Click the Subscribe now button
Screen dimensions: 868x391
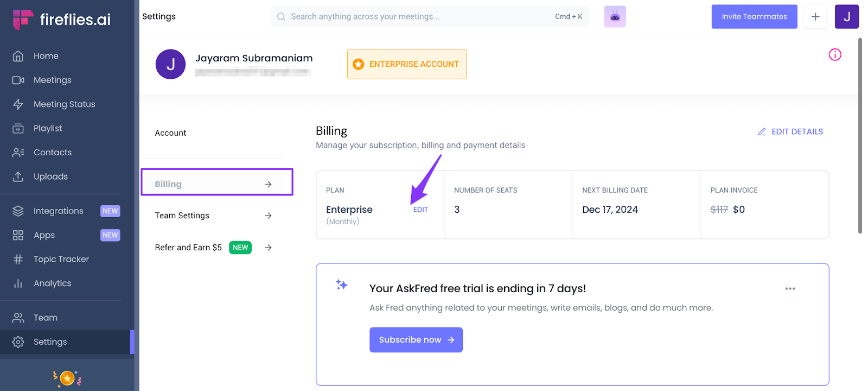click(x=416, y=340)
